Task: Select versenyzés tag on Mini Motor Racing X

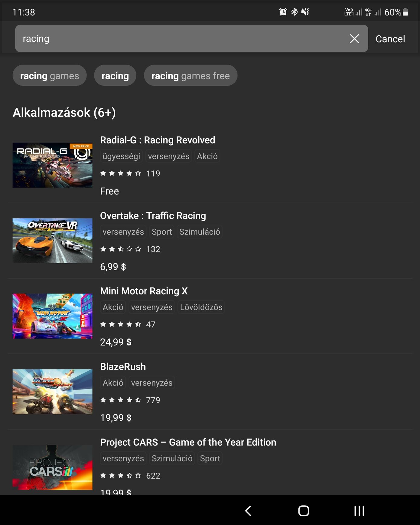Action: point(151,307)
